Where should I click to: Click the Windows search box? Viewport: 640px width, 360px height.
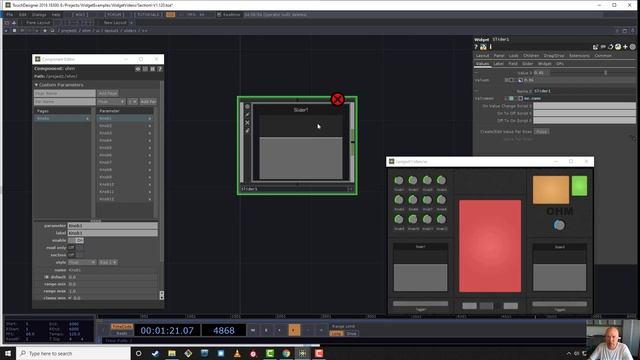tap(73, 353)
